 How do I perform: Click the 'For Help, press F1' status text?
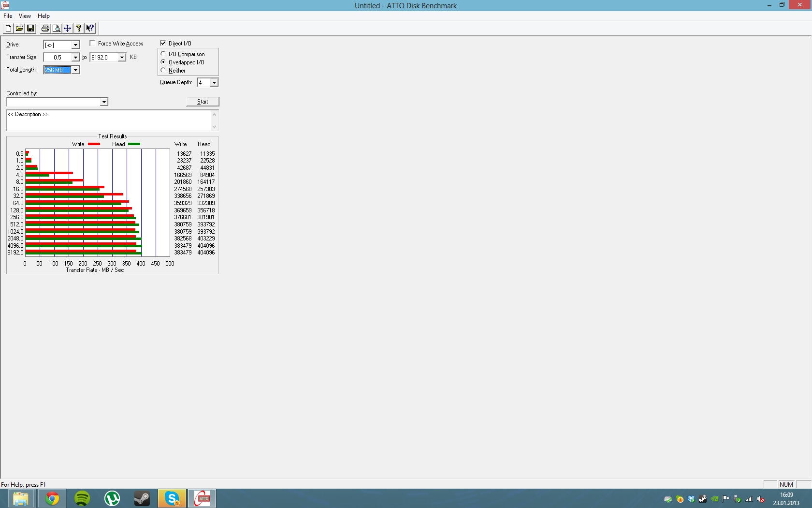click(23, 485)
